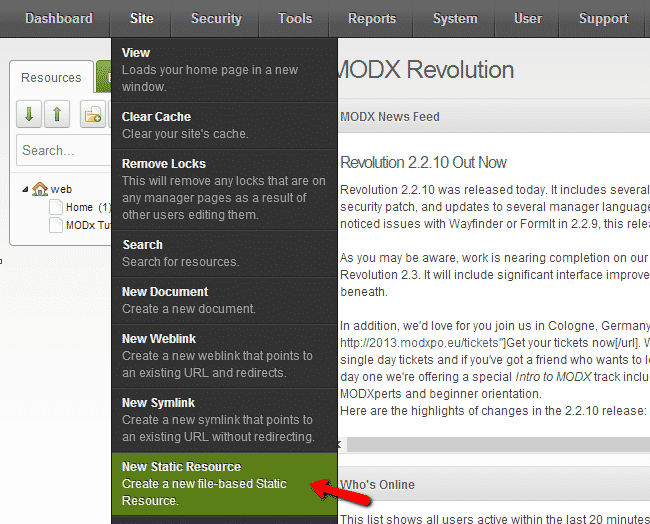Click the web context house icon
This screenshot has width=650, height=524.
coord(40,189)
